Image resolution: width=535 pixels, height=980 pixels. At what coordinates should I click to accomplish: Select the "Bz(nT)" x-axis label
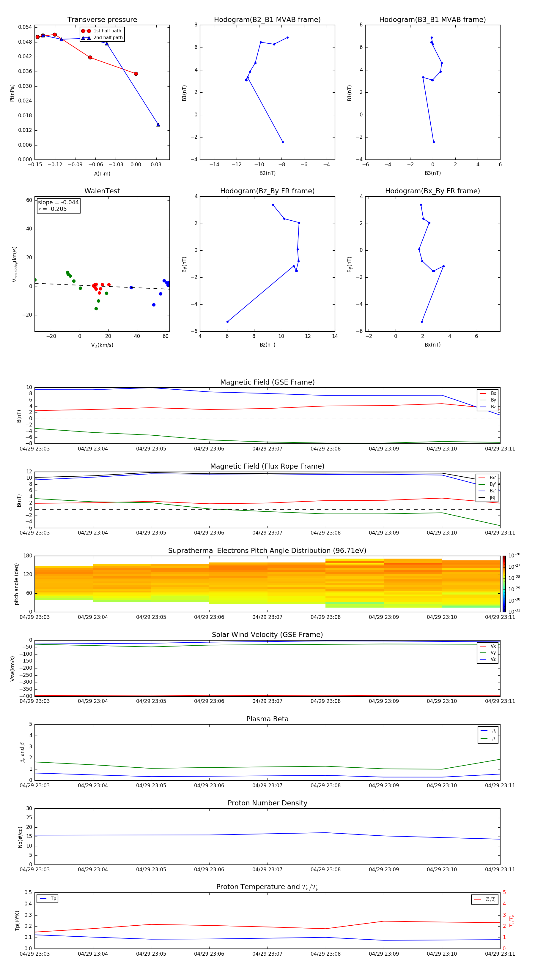click(267, 345)
